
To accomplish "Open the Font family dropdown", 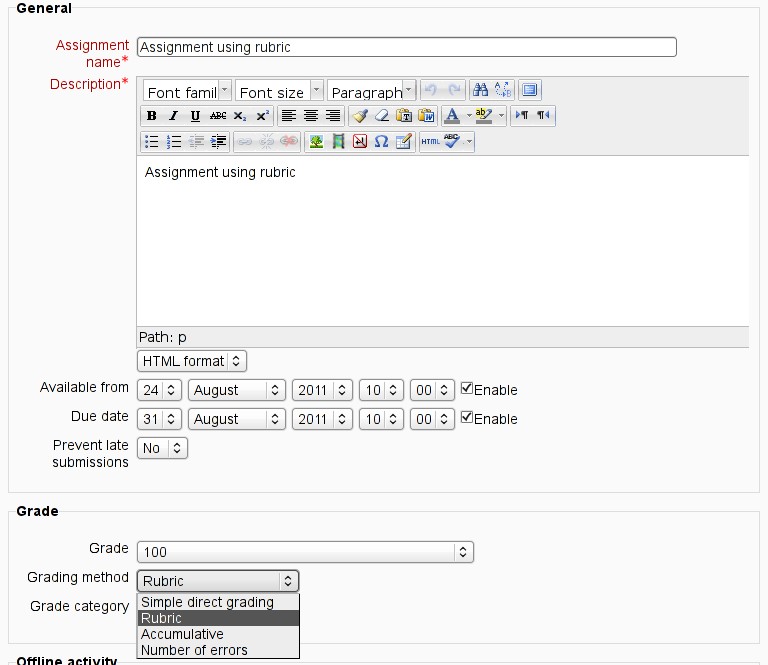I will 187,91.
